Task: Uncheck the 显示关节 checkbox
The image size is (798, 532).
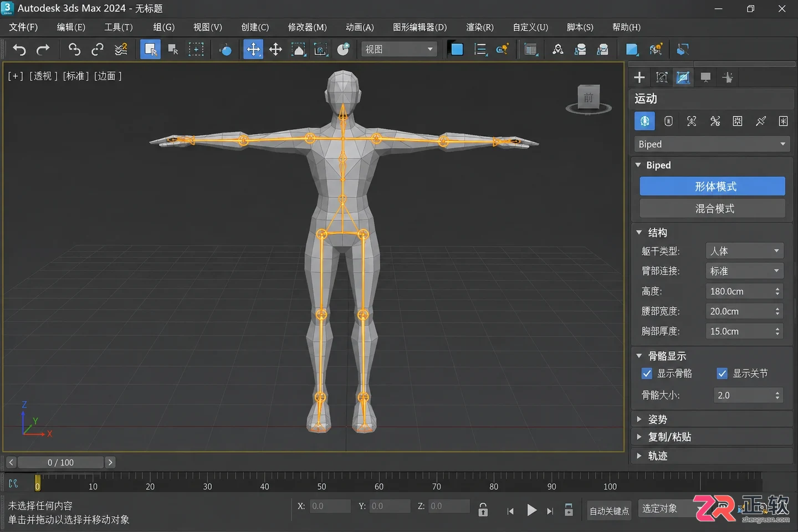Action: click(722, 374)
